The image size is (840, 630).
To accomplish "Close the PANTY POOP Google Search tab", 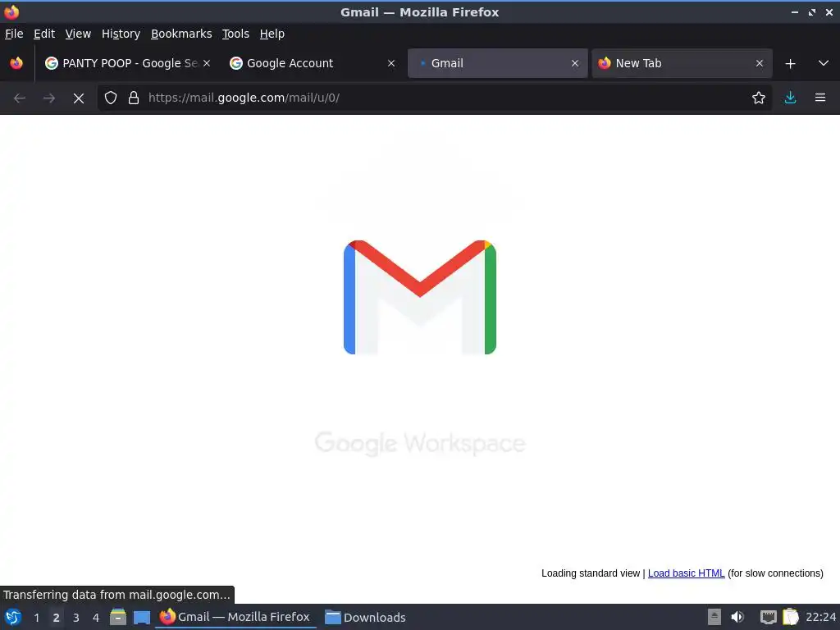I will pos(207,63).
